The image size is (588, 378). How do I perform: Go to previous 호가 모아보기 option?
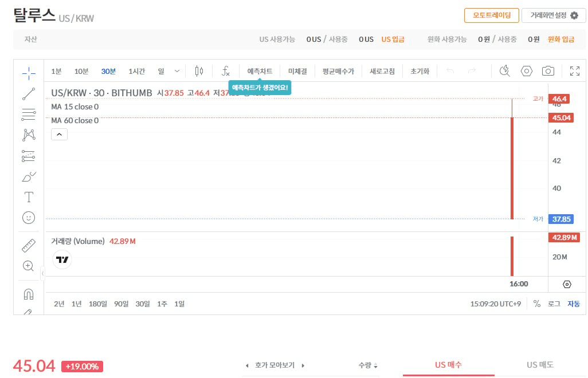click(x=247, y=365)
